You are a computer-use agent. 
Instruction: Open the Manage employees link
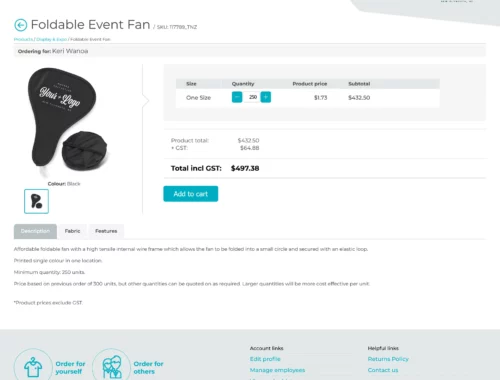(x=277, y=370)
